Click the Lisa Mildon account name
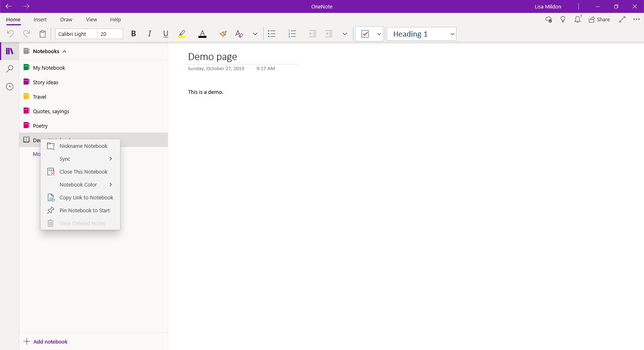644x350 pixels. 548,6
